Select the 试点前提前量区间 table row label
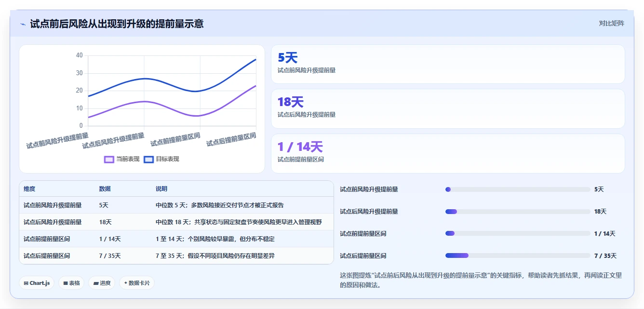 pyautogui.click(x=47, y=239)
